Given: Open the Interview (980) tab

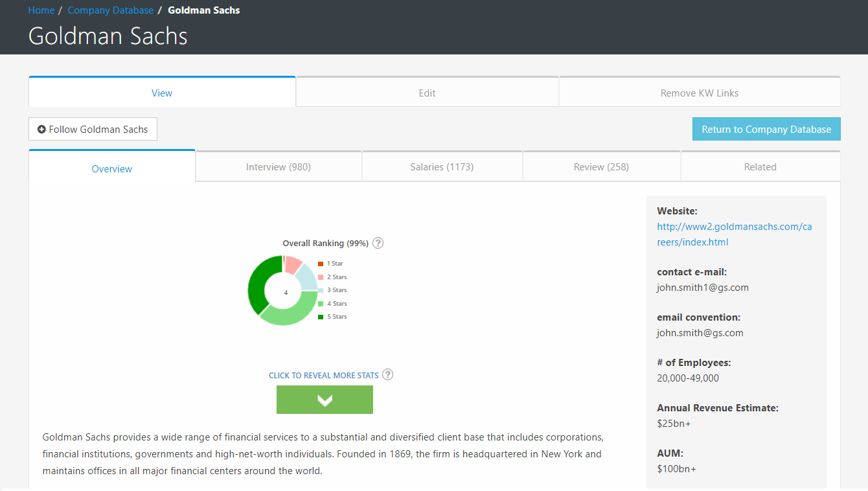Looking at the screenshot, I should (279, 167).
